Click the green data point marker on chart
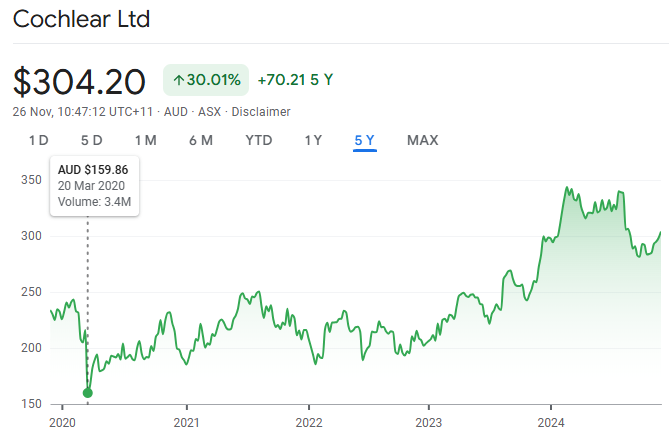This screenshot has width=669, height=443. 87,393
